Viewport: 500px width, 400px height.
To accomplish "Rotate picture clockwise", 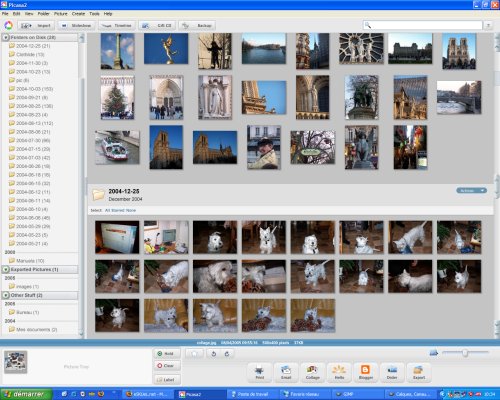I will (227, 354).
